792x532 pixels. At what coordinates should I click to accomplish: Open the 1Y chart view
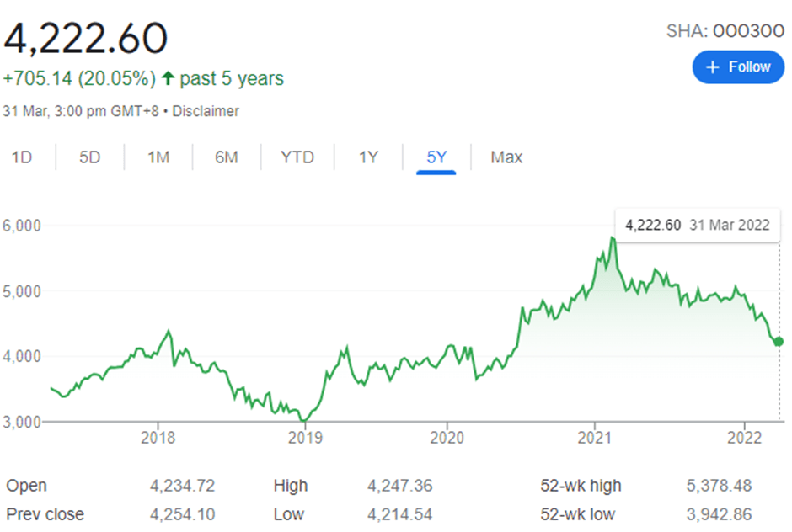[x=367, y=157]
